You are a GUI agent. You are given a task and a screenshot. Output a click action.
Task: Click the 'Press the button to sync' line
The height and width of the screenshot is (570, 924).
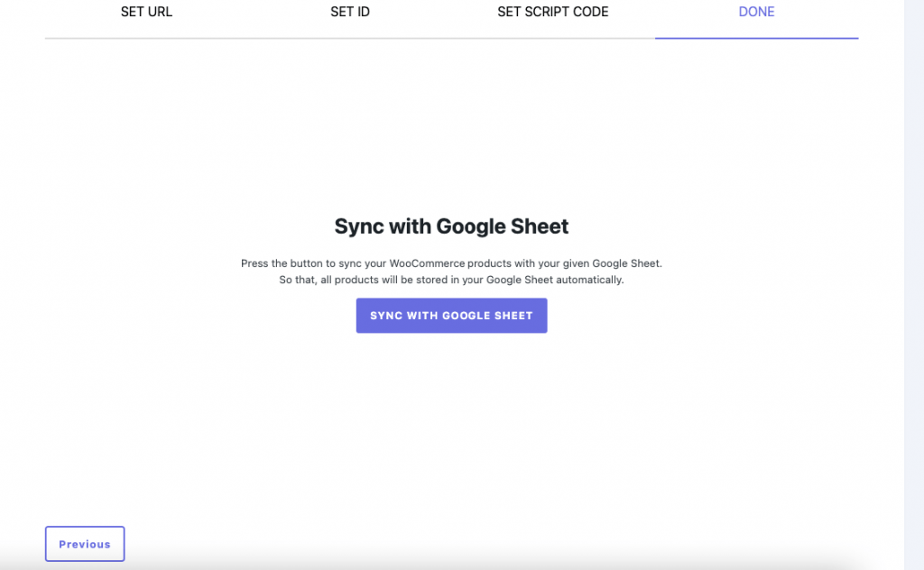coord(451,263)
